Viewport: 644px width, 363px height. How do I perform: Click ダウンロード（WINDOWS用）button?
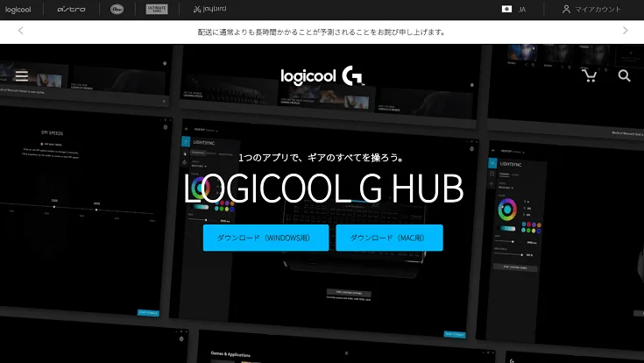[x=265, y=238]
